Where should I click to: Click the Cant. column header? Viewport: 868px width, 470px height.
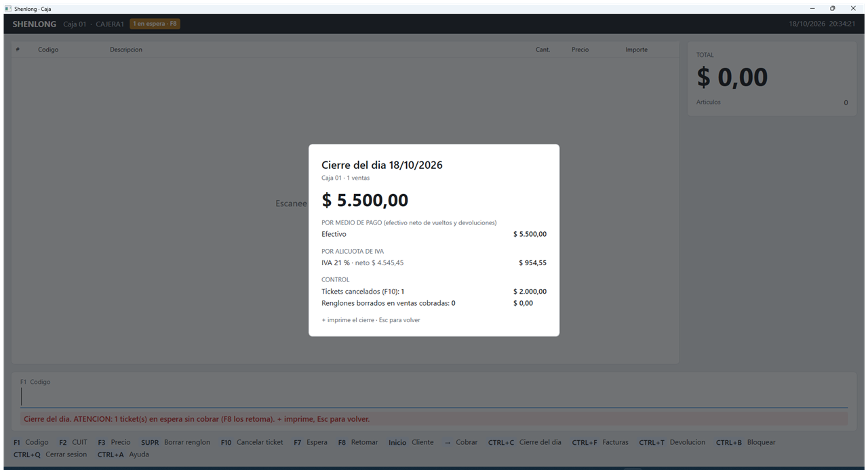point(542,50)
